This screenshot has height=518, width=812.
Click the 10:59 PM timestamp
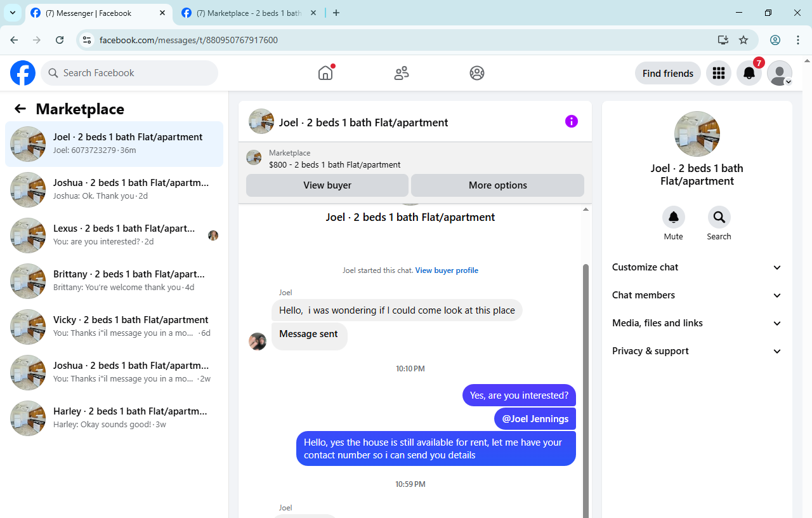coord(410,484)
